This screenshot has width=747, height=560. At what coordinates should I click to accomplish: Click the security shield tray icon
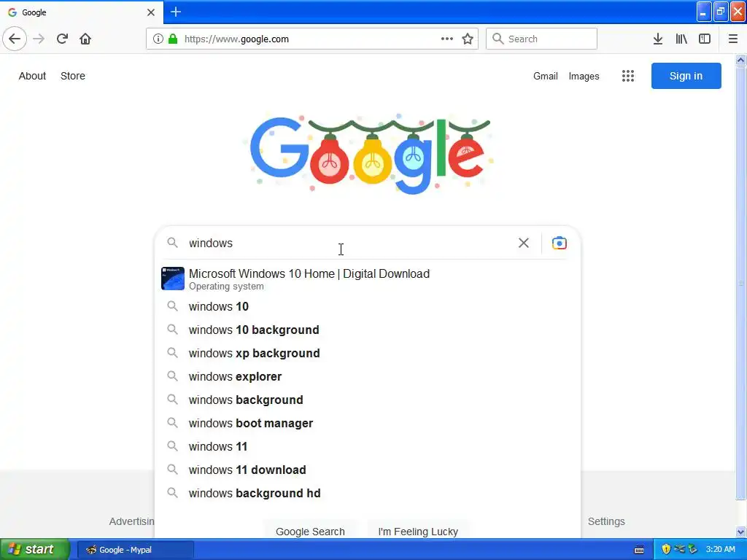point(666,549)
